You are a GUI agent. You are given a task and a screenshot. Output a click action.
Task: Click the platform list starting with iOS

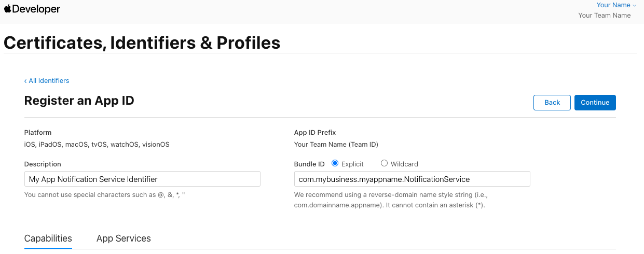coord(97,145)
